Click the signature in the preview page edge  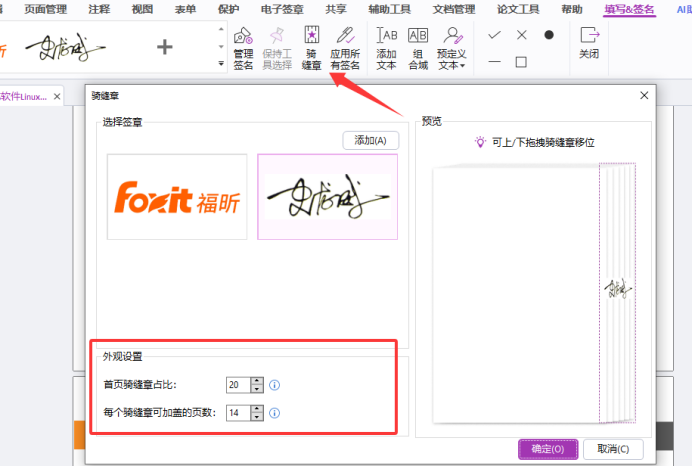tap(618, 289)
